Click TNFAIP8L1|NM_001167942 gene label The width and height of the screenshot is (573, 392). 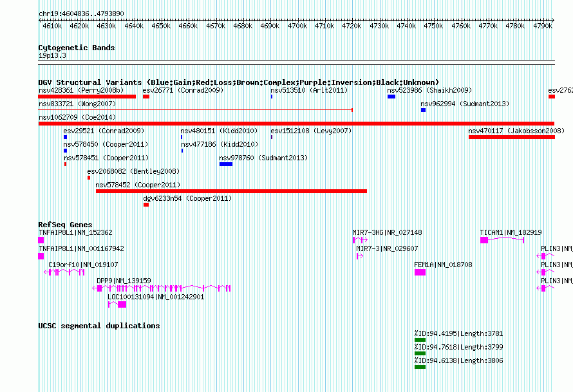tap(82, 249)
